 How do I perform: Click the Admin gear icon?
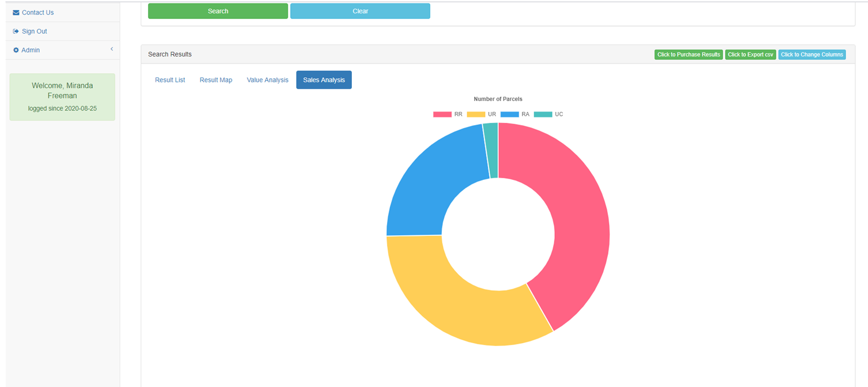click(16, 50)
